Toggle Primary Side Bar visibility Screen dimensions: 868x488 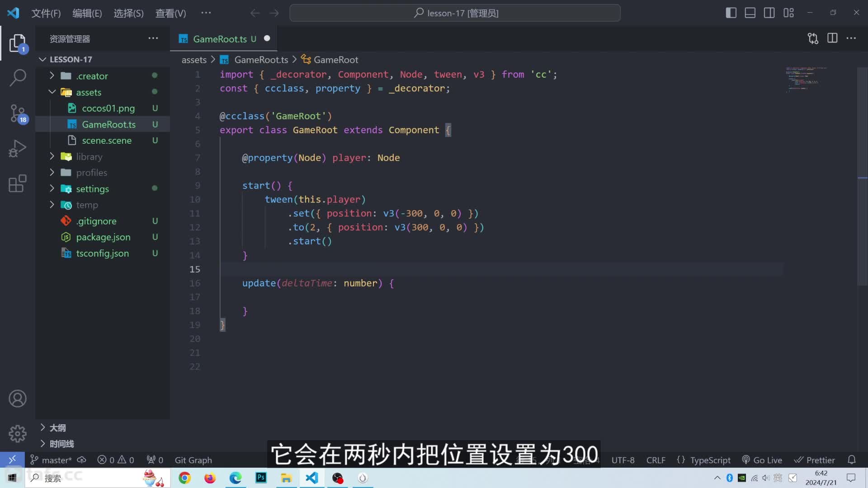(x=731, y=13)
